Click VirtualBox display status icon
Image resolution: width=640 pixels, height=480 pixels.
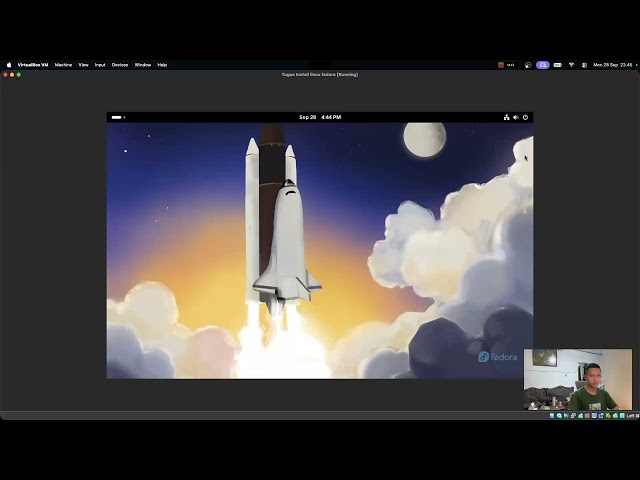pyautogui.click(x=594, y=416)
